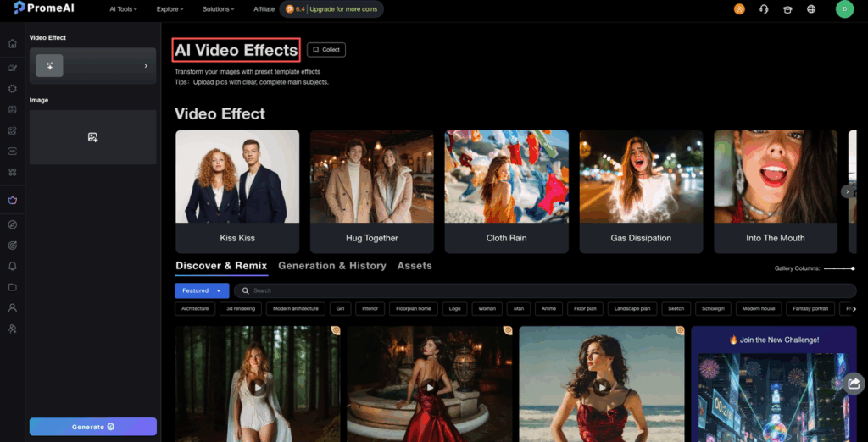Screen dimensions: 868x442
Task: Select the Landscape plan tag
Action: pyautogui.click(x=632, y=309)
